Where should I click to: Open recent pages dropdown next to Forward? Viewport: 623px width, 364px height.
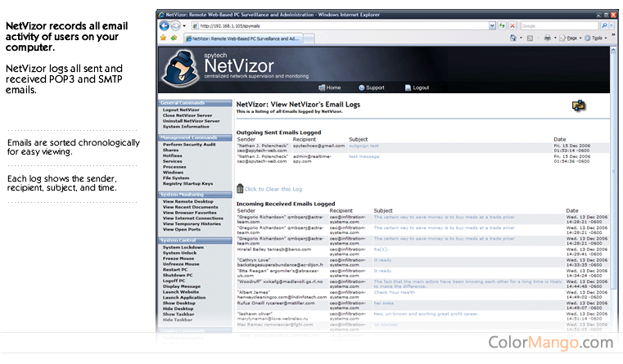click(184, 26)
